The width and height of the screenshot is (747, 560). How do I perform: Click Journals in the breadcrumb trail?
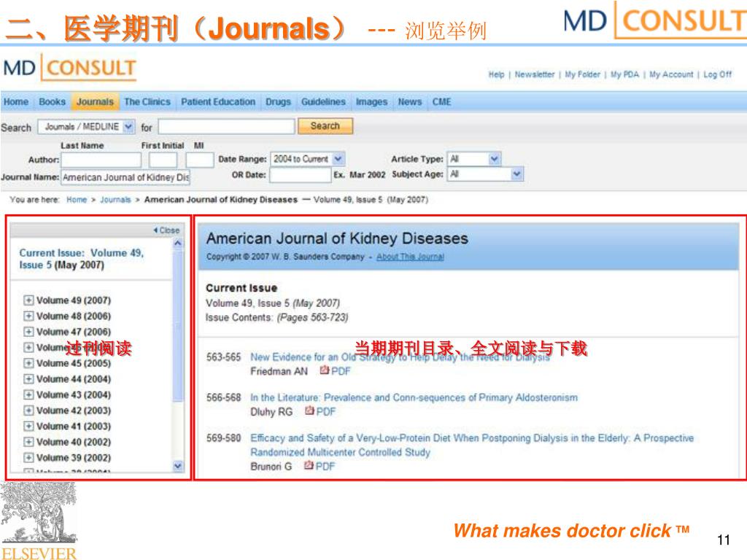point(115,200)
